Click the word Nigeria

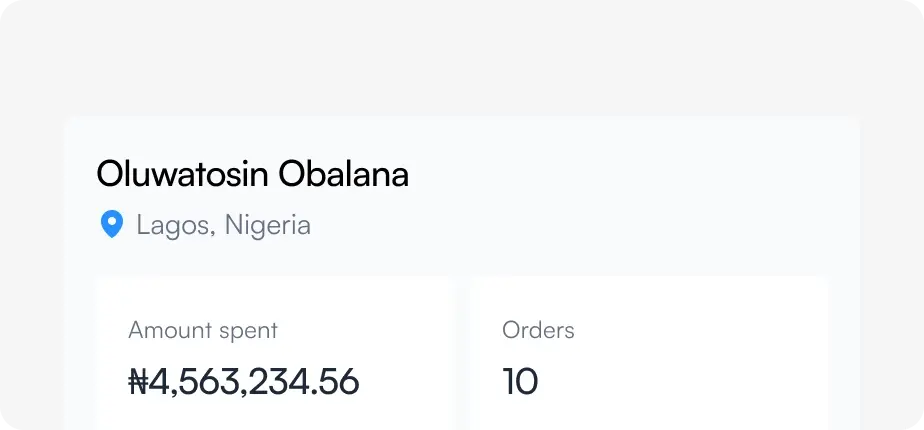(267, 225)
